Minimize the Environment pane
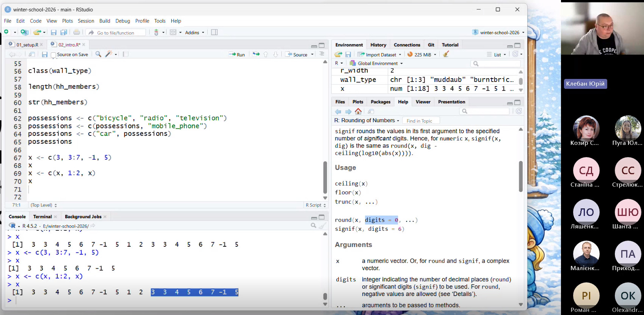The width and height of the screenshot is (644, 315). [510, 46]
